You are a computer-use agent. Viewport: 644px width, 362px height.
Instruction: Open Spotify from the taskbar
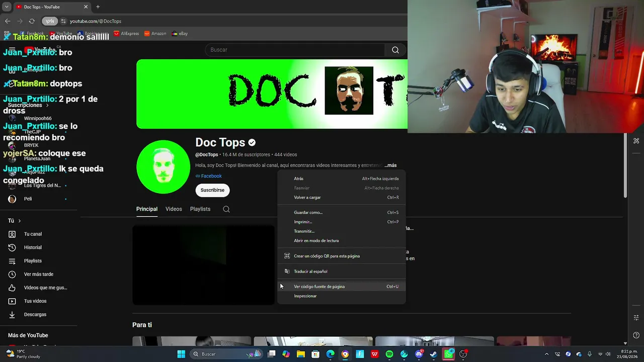389,354
